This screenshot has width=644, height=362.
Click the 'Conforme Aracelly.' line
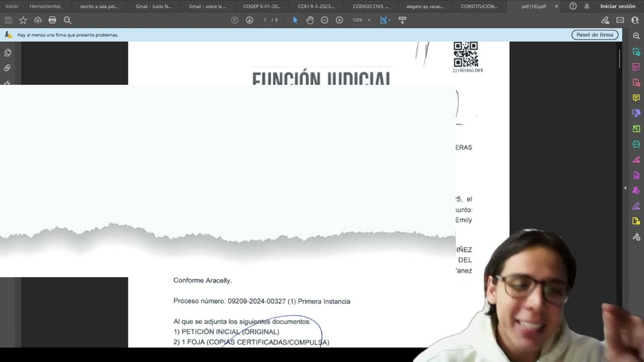coord(203,281)
